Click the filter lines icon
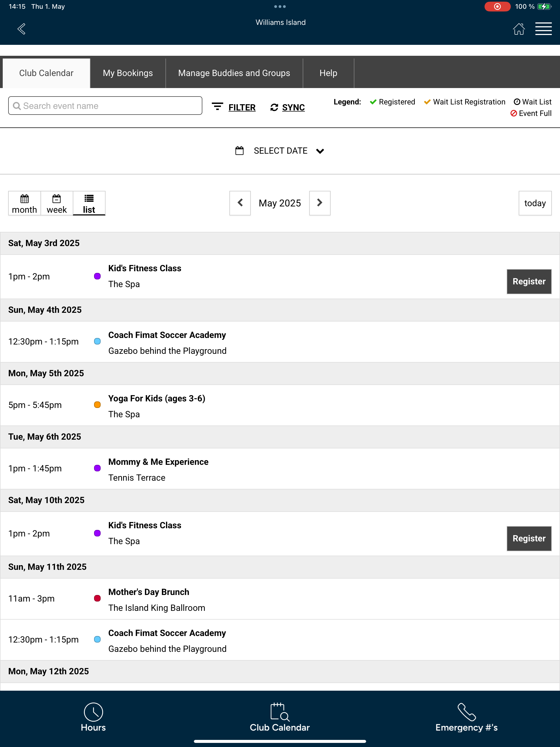The height and width of the screenshot is (747, 560). click(x=217, y=106)
